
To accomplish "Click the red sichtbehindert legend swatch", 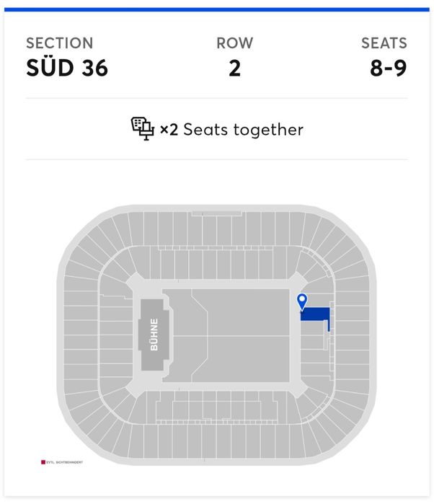I will [43, 462].
